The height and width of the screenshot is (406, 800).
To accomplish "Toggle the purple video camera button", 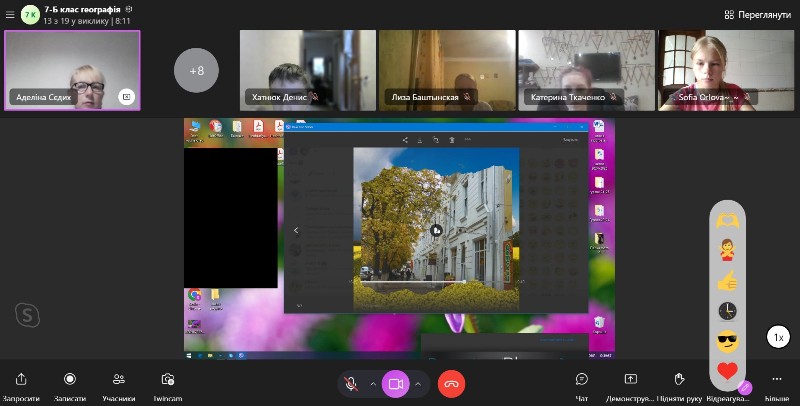I will point(395,383).
